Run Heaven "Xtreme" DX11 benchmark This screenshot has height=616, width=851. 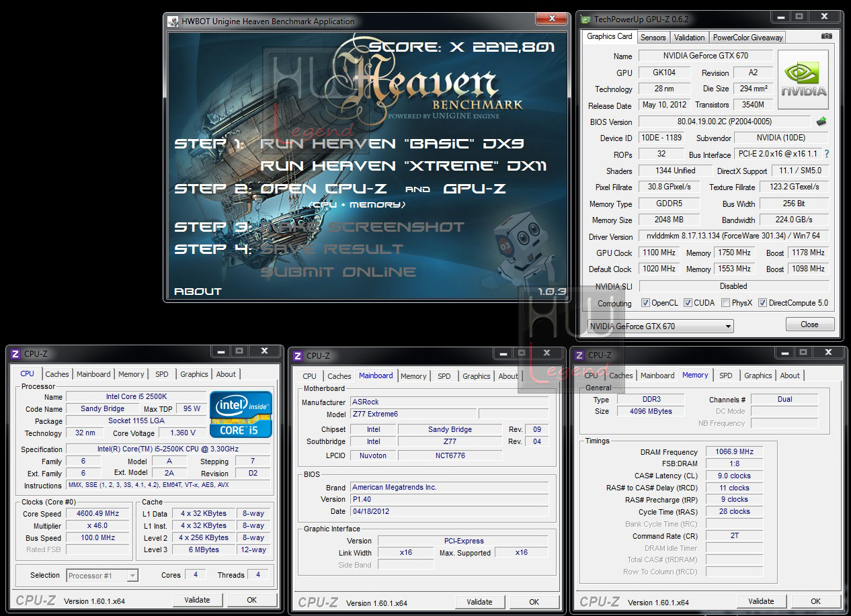tap(403, 166)
